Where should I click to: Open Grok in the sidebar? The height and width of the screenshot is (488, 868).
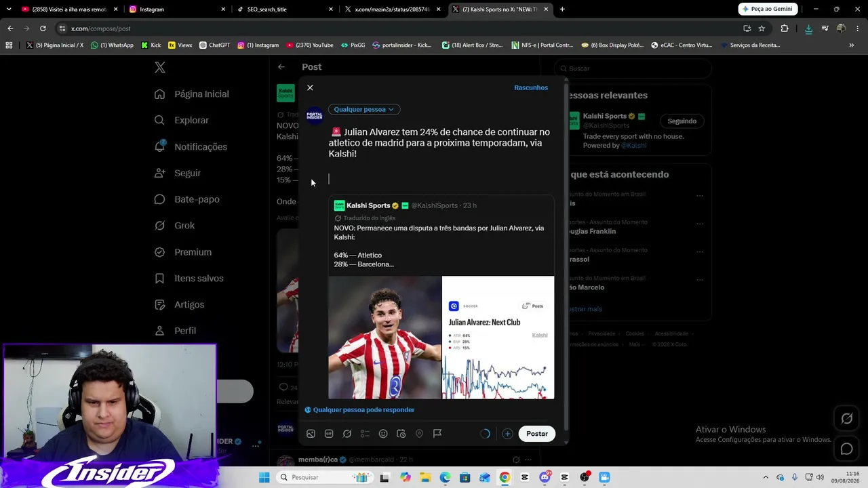[174, 226]
